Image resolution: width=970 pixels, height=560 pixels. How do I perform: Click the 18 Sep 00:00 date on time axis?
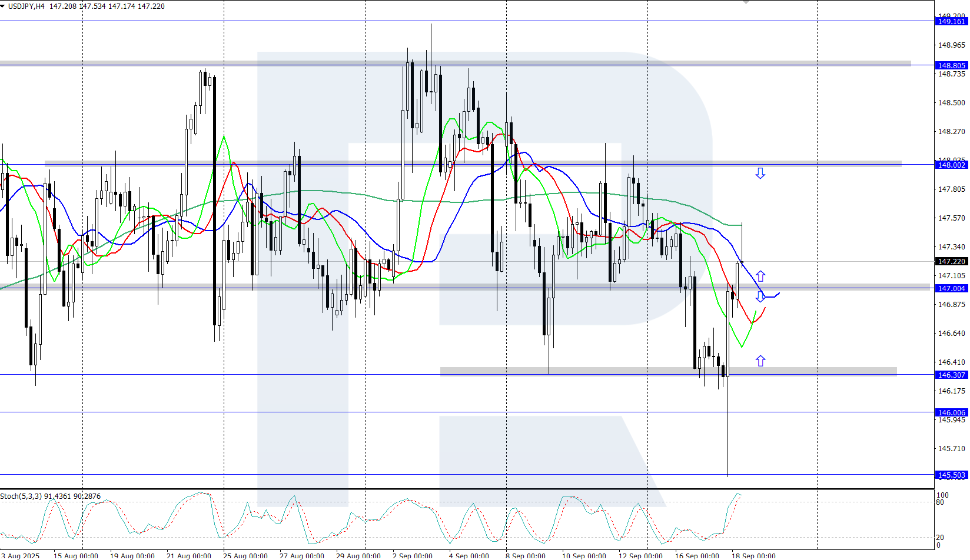coord(753,556)
